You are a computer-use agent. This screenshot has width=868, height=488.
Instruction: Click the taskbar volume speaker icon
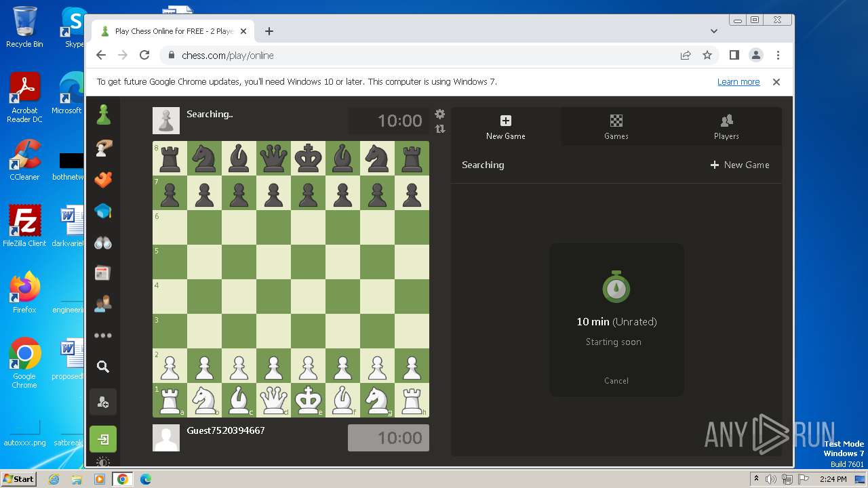tap(771, 479)
